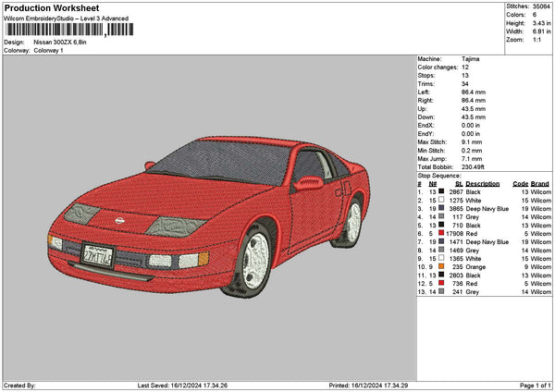Click the EndX value 0.00 in
Image resolution: width=555 pixels, height=392 pixels.
point(471,125)
